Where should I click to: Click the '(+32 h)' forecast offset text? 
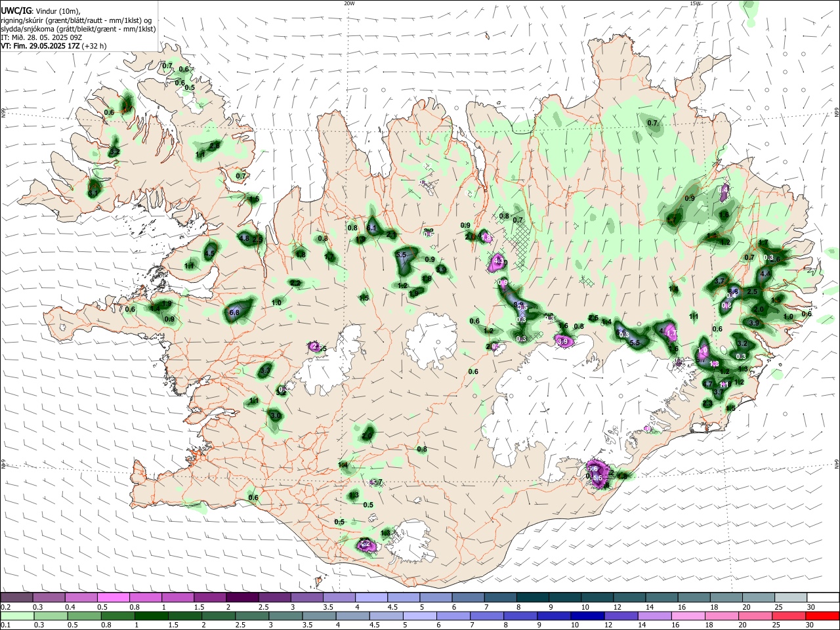click(x=94, y=46)
